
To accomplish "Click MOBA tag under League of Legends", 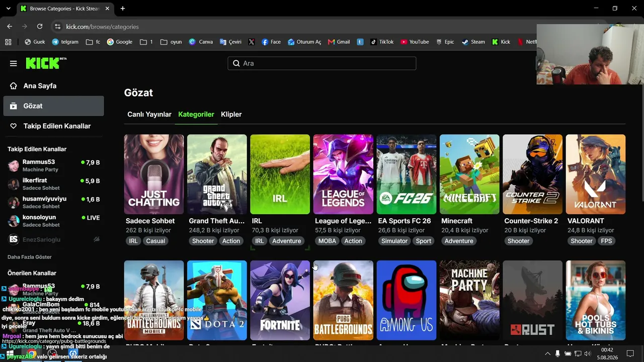I will pos(327,241).
